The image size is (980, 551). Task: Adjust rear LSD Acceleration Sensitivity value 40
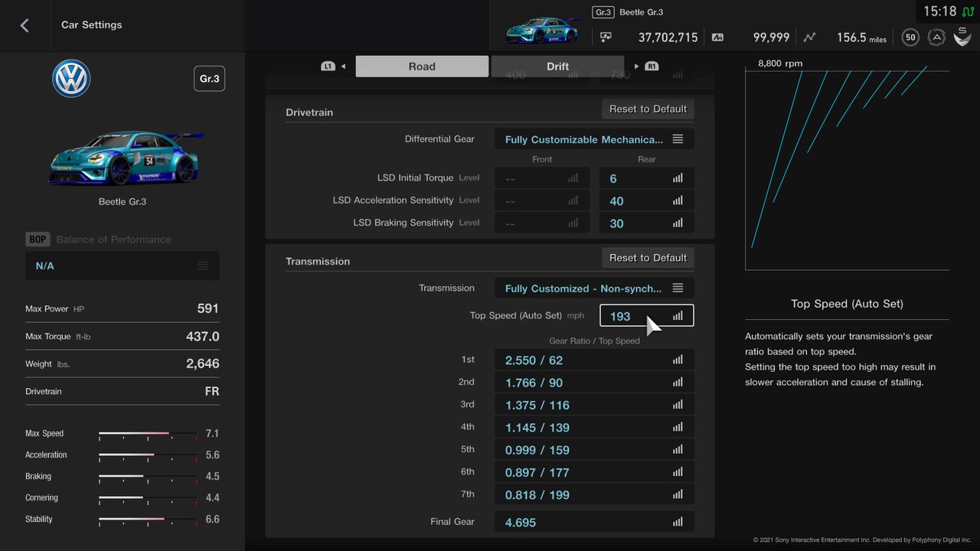click(647, 201)
